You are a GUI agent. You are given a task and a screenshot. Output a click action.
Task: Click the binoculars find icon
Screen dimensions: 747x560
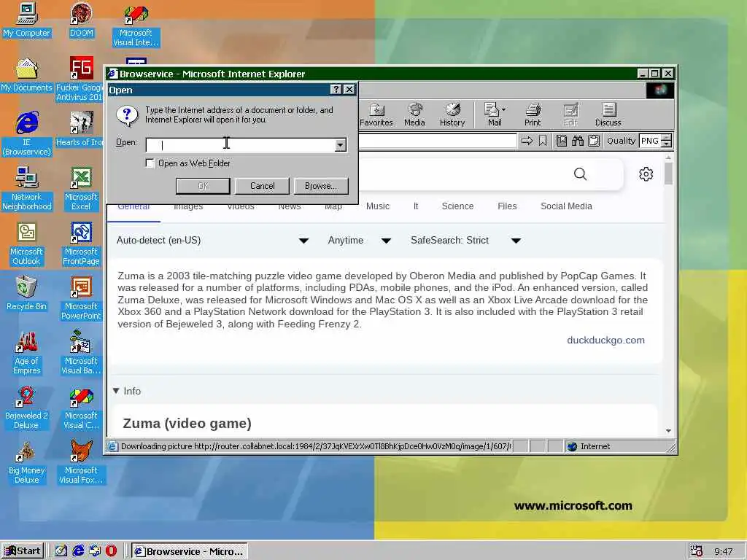[578, 141]
